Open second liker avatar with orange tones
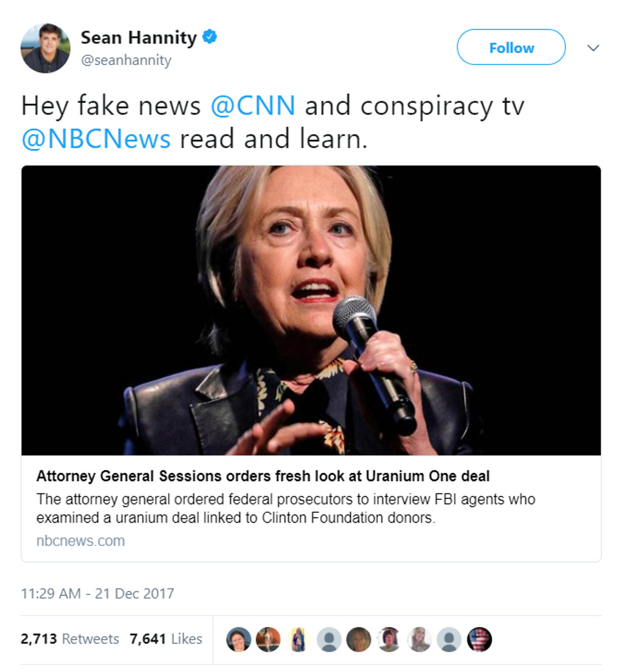 pos(268,639)
